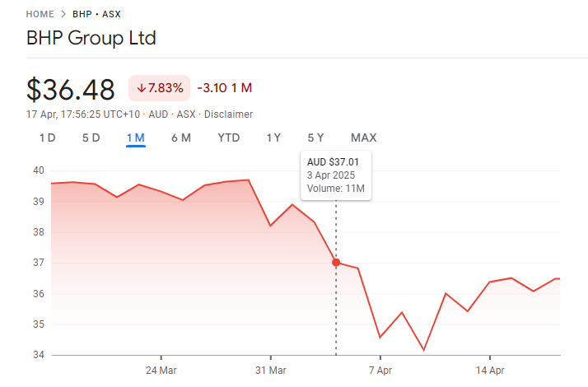Viewport: 588px width, 387px height.
Task: Click the AUD $37.01 tooltip box
Action: 336,175
